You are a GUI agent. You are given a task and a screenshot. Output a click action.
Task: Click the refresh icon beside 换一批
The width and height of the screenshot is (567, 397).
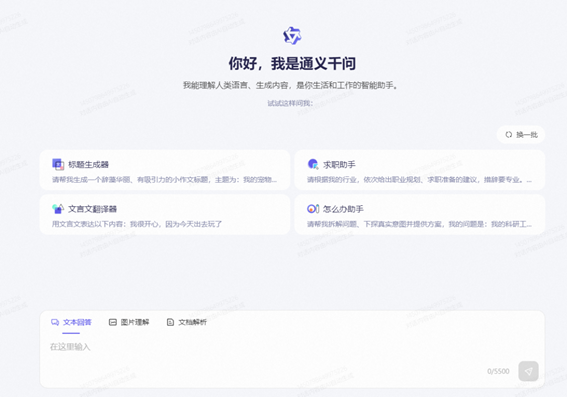[x=509, y=135]
